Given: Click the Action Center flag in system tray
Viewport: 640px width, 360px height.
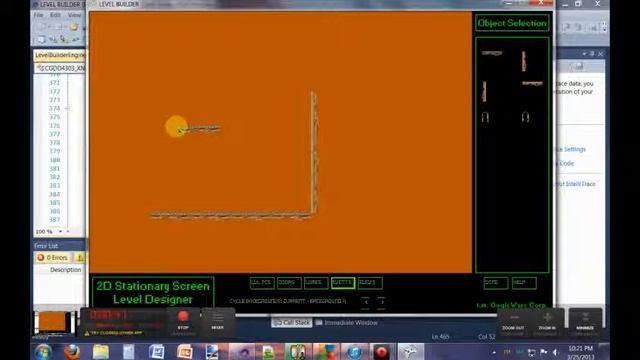Looking at the screenshot, I should (543, 352).
